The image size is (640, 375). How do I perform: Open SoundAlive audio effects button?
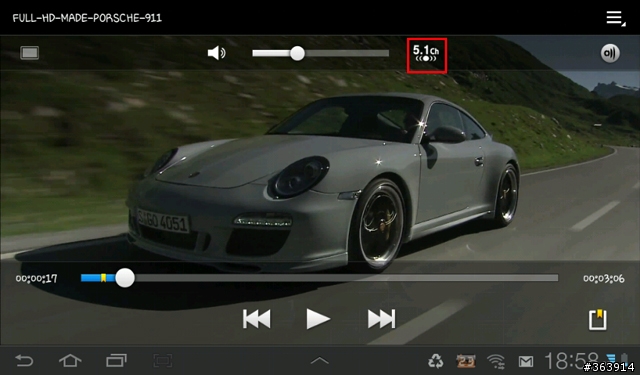point(610,53)
